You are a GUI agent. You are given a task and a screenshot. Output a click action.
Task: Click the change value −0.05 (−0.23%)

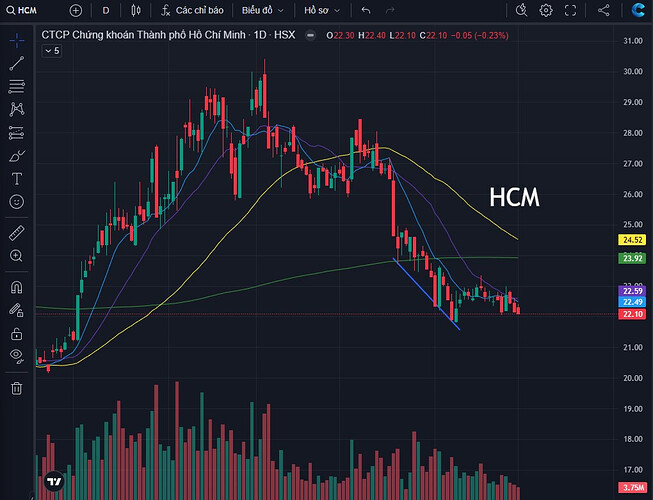(x=480, y=35)
